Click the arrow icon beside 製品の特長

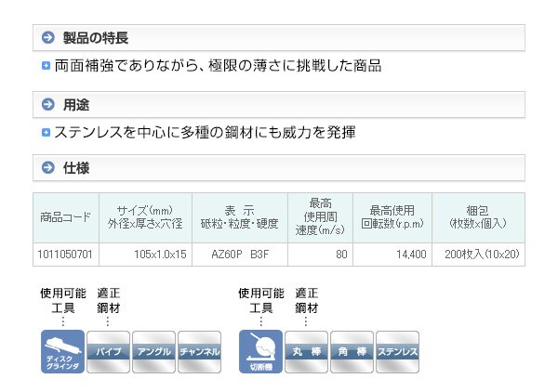click(x=48, y=38)
